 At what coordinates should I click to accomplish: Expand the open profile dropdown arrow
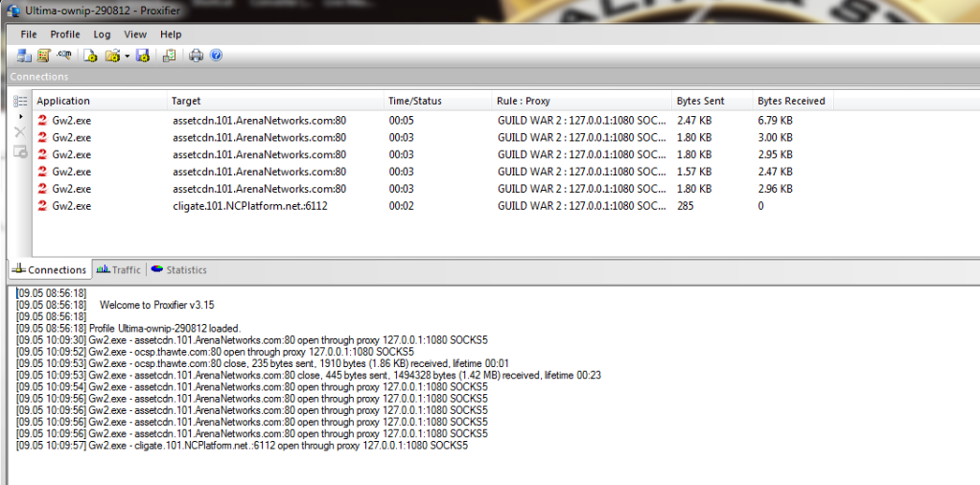click(x=127, y=57)
